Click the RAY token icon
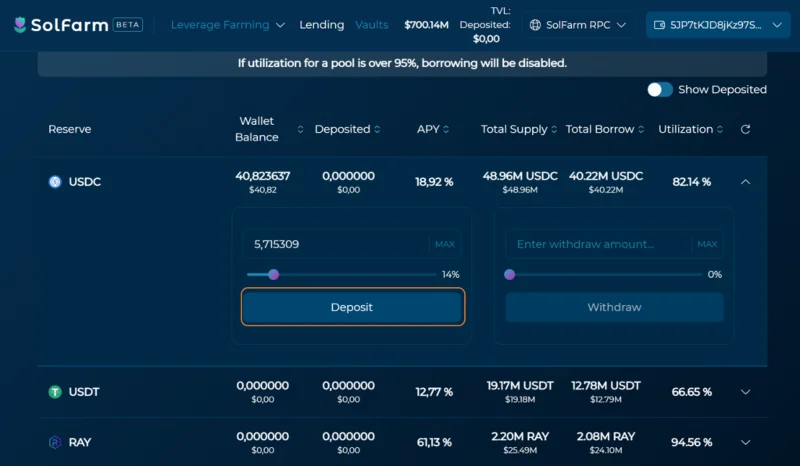Screen dimensions: 800x466 (55, 442)
